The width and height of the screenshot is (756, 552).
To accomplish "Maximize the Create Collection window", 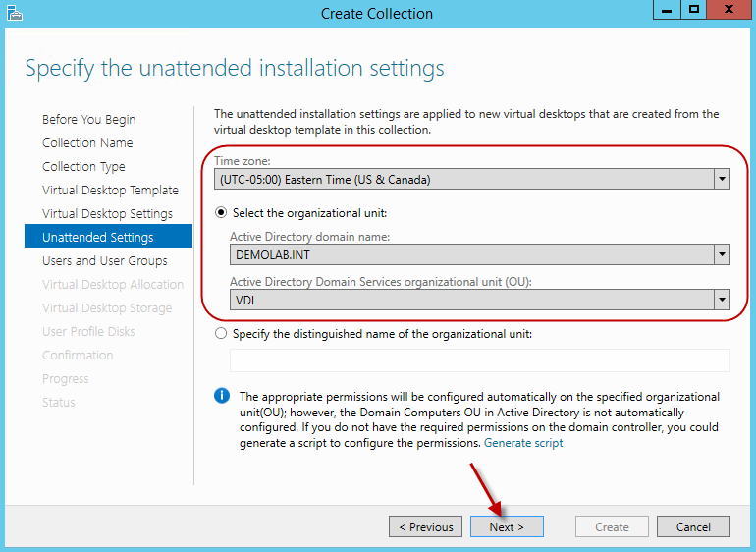I will 694,10.
